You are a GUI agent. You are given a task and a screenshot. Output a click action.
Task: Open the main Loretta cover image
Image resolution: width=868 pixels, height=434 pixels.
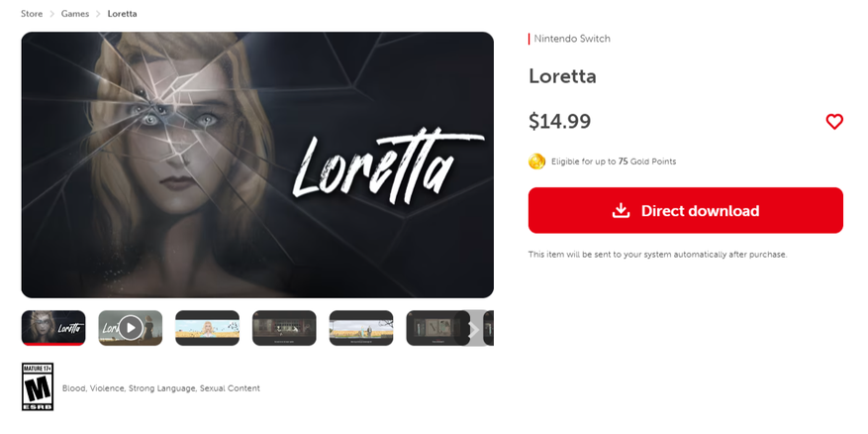point(257,164)
